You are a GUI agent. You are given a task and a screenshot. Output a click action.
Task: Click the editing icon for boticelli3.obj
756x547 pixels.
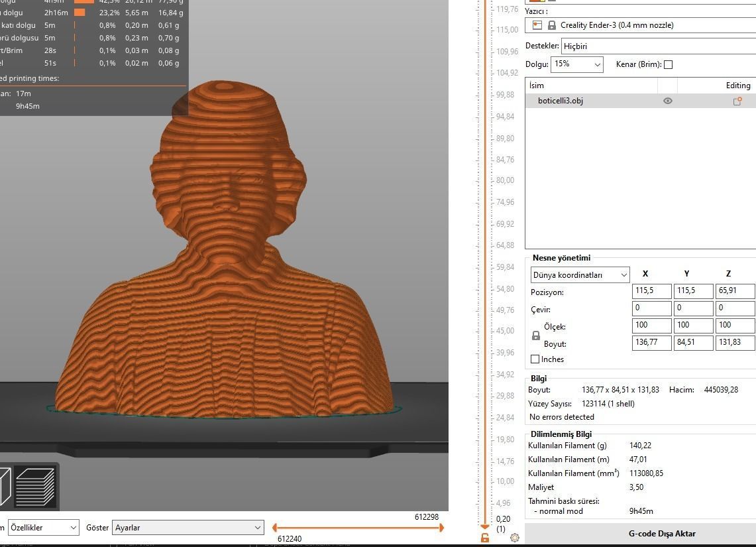pyautogui.click(x=737, y=101)
